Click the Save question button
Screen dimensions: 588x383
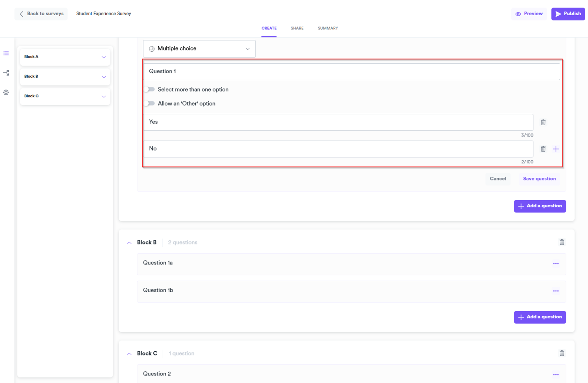pyautogui.click(x=539, y=179)
